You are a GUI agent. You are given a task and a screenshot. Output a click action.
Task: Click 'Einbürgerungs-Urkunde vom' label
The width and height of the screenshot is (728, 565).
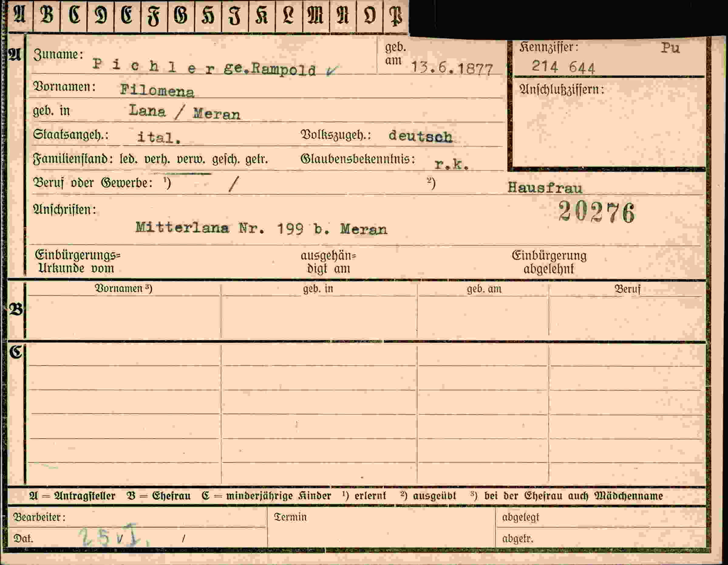pyautogui.click(x=77, y=262)
